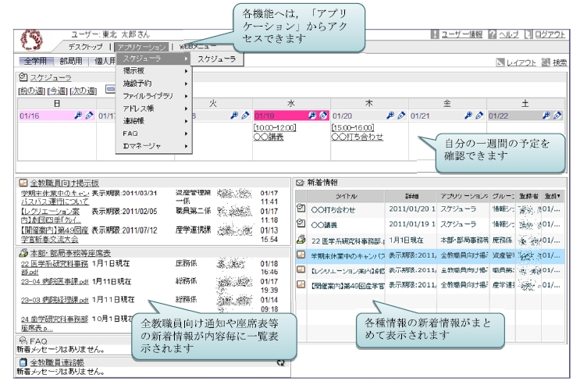Go to 次の週 in the scheduler
Viewport: 580px width, 392px height.
tap(83, 91)
